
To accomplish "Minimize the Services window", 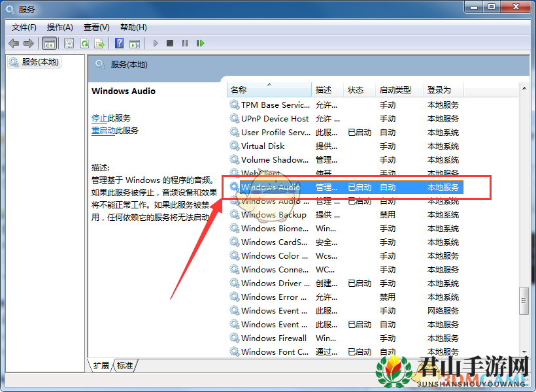I will (x=474, y=7).
